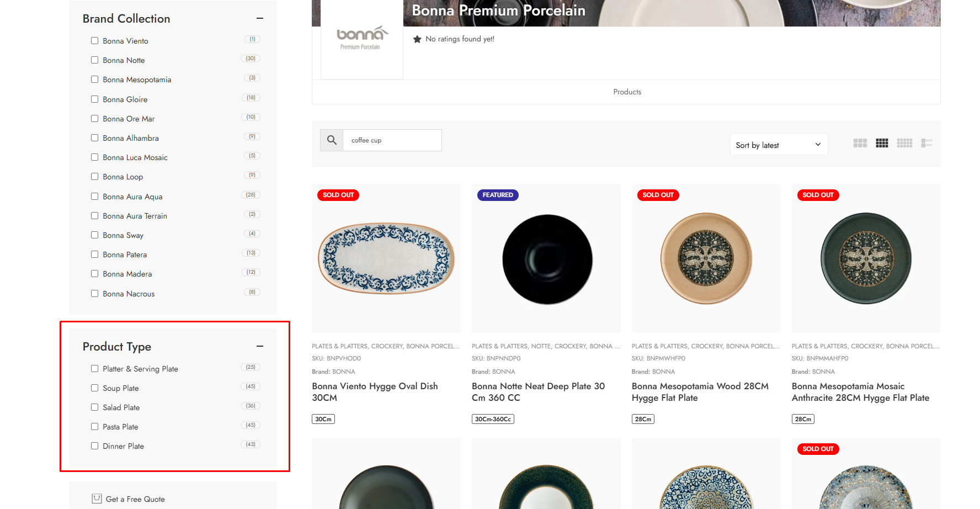Check the Platter & Serving Plate filter
This screenshot has height=509, width=980.
pos(94,369)
